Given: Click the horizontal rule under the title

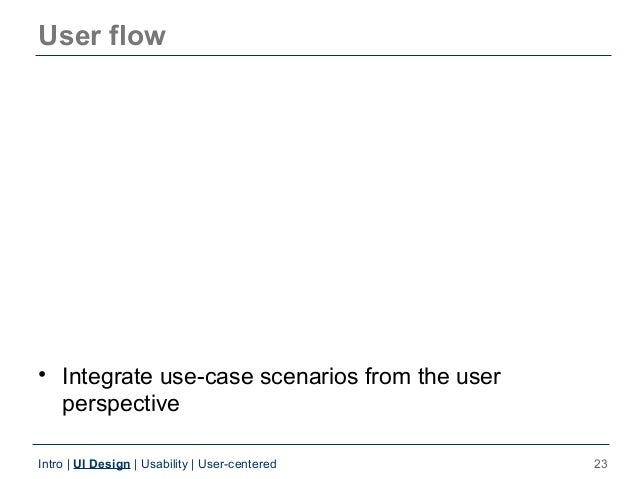Looking at the screenshot, I should [323, 55].
